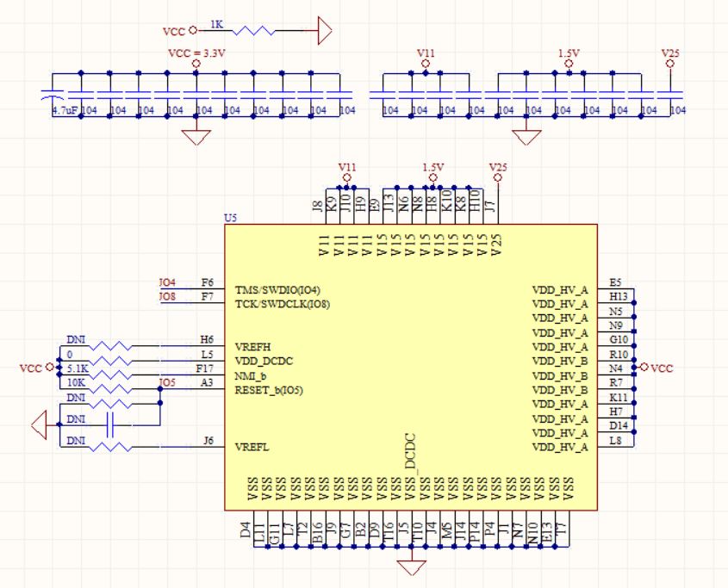Select the IO8 net label
The height and width of the screenshot is (588, 728).
167,296
